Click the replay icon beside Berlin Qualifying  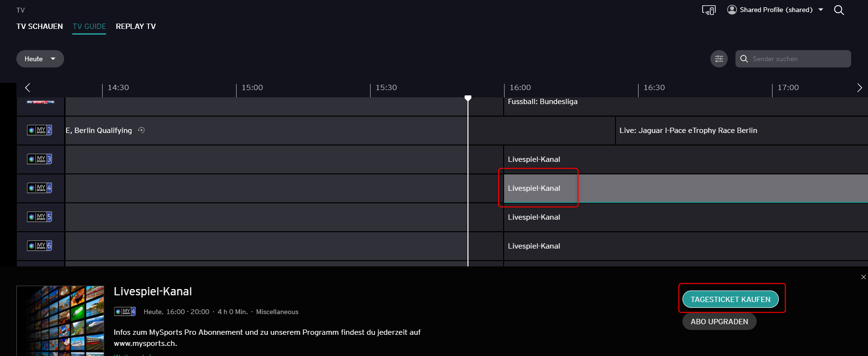[x=141, y=130]
